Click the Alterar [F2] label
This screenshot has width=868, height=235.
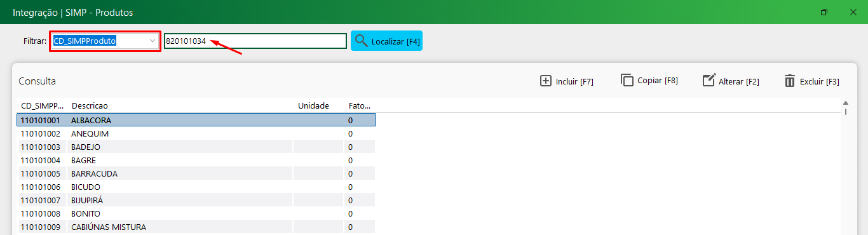[x=739, y=81]
